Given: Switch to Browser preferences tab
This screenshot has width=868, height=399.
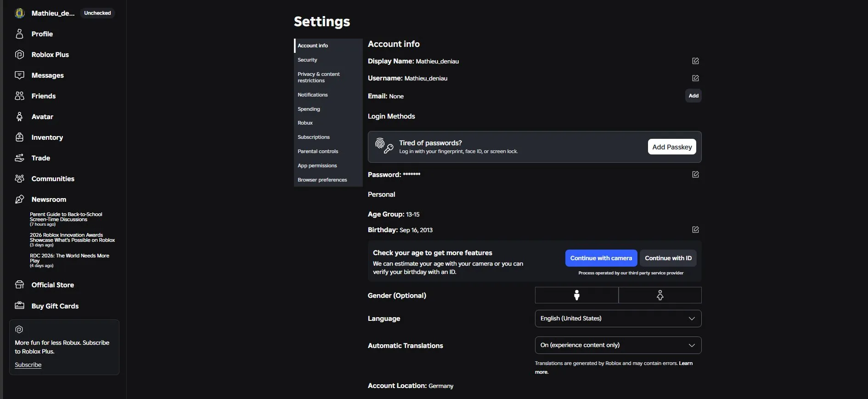Looking at the screenshot, I should 328,180.
